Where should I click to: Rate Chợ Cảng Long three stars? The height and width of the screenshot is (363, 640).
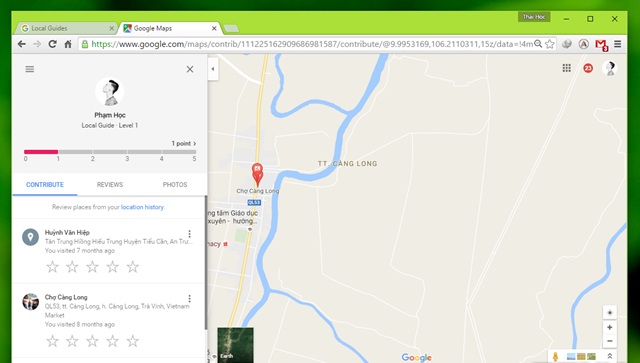tap(92, 341)
